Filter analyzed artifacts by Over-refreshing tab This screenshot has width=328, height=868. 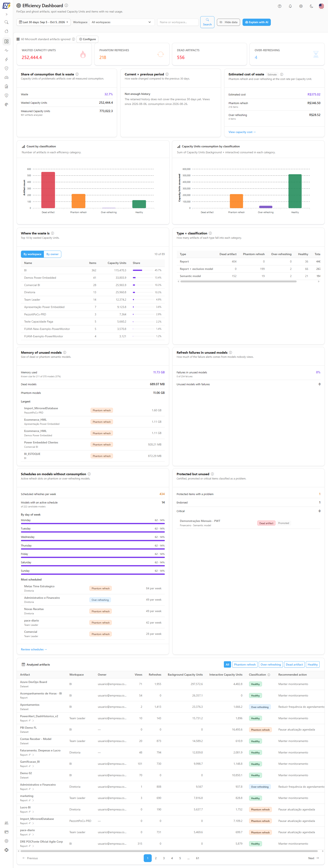271,665
